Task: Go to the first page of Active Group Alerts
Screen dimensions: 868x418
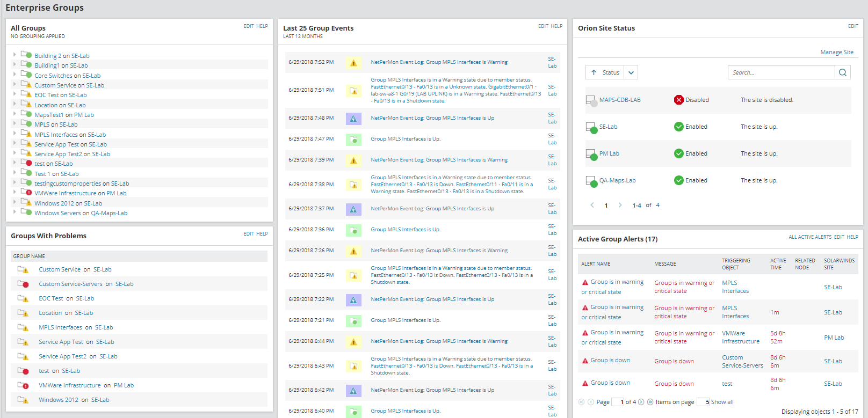Action: tap(581, 402)
